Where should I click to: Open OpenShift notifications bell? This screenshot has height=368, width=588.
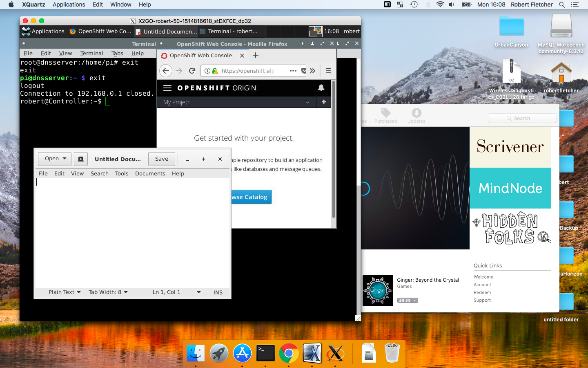(321, 88)
